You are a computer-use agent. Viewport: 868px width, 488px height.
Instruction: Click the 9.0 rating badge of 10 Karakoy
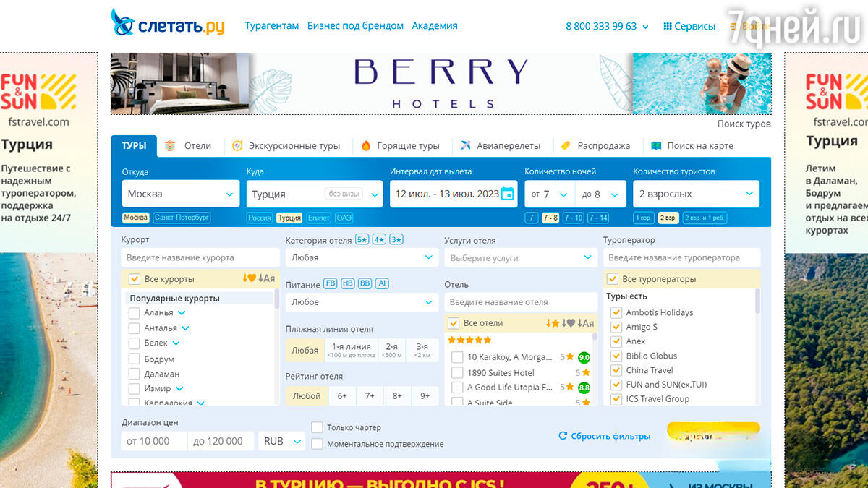click(x=584, y=357)
